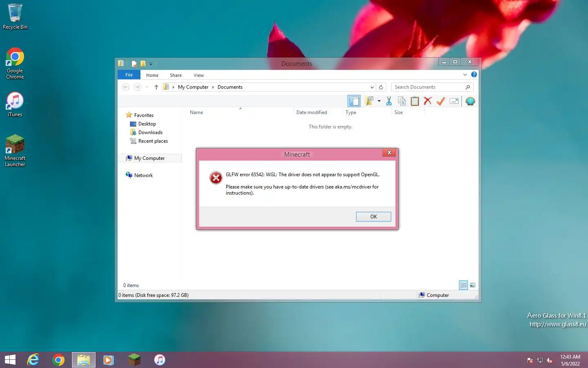
Task: Click the orange checkmark Properties icon
Action: [441, 101]
